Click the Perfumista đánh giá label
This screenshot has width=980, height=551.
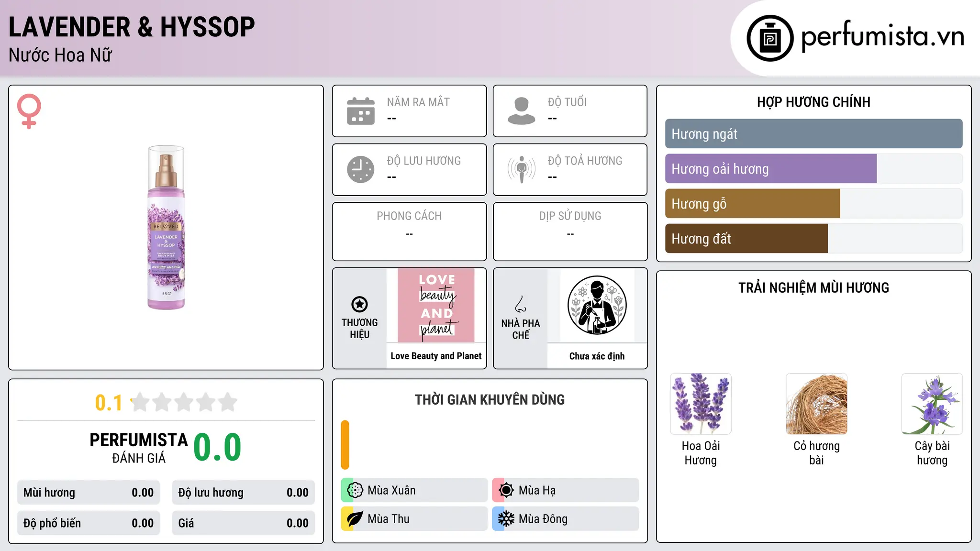coord(139,447)
